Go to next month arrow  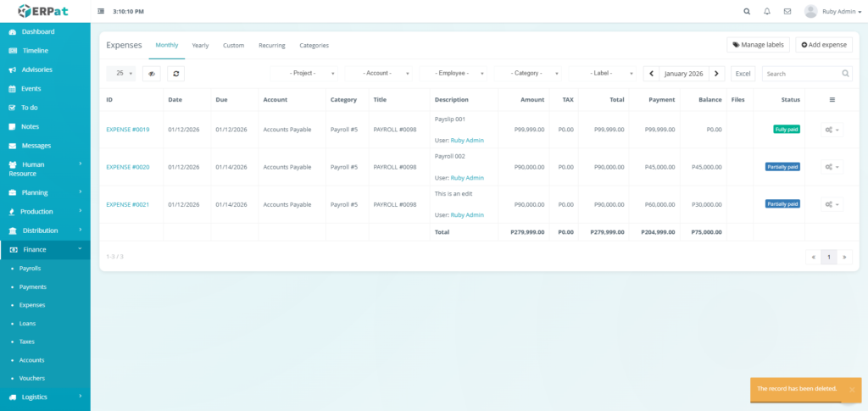pos(717,74)
